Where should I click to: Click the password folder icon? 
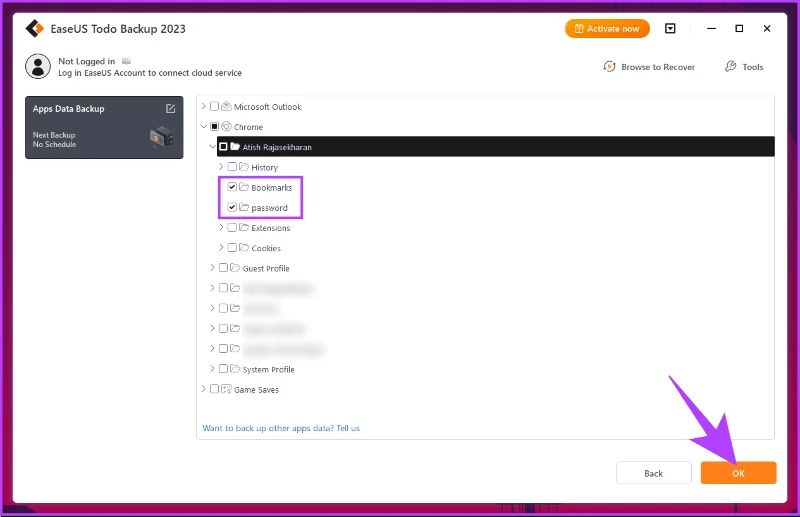coord(244,207)
